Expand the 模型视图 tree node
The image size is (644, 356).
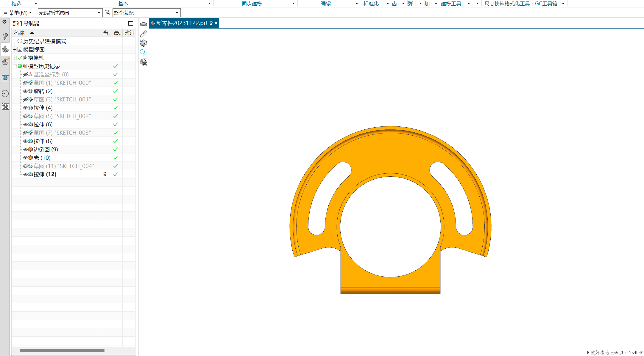click(x=15, y=49)
